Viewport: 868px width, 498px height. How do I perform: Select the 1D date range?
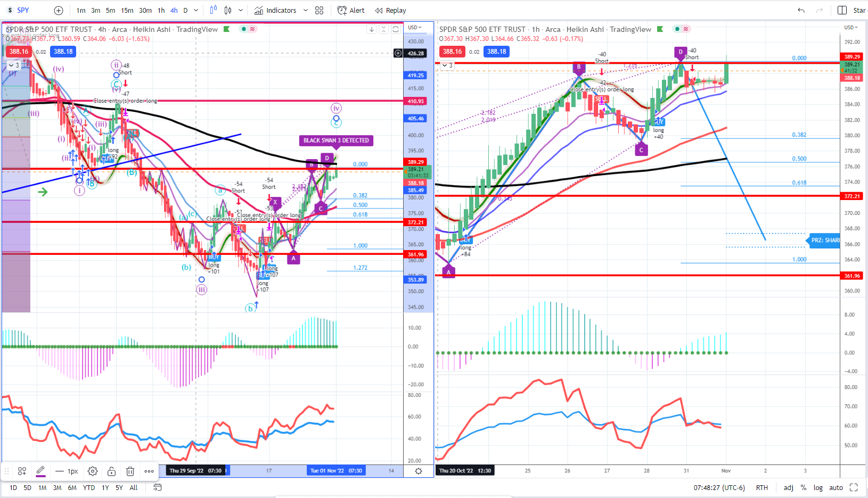coord(13,487)
